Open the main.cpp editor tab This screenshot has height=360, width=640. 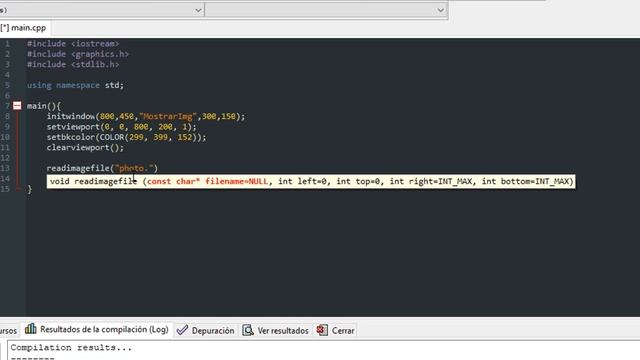tap(24, 28)
